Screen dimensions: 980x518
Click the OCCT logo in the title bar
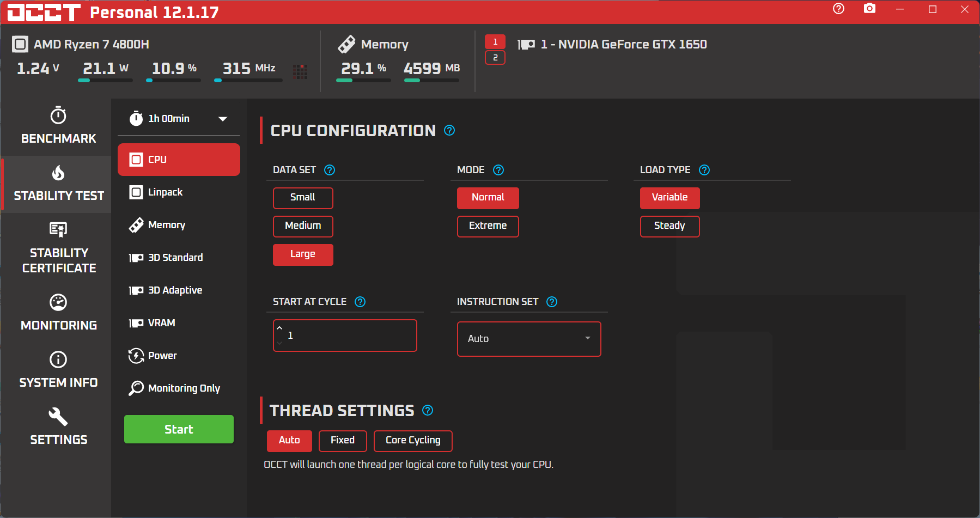[44, 12]
